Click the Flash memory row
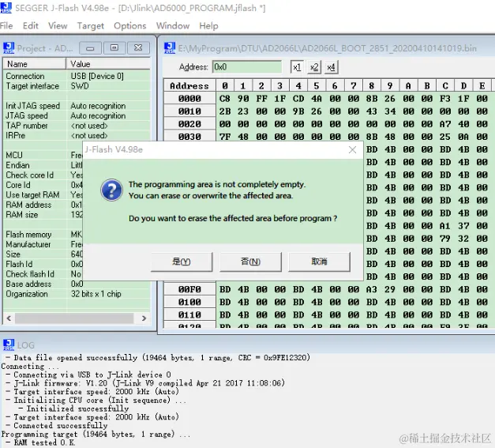 [x=43, y=235]
